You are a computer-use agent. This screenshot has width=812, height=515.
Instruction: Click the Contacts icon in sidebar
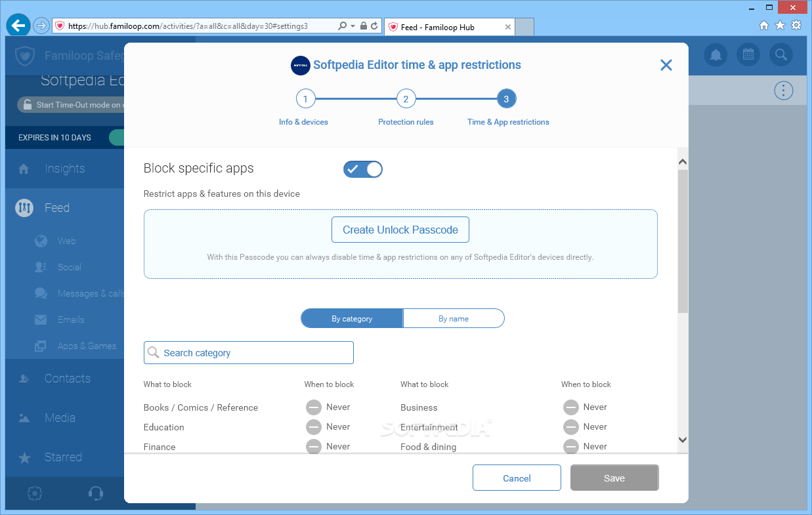point(24,379)
